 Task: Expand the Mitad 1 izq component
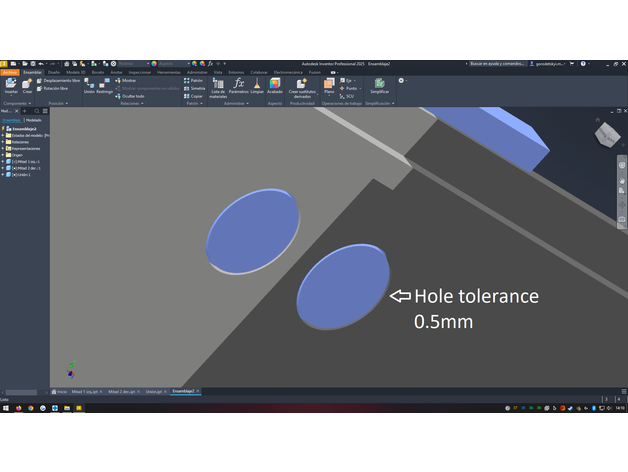[x=4, y=161]
